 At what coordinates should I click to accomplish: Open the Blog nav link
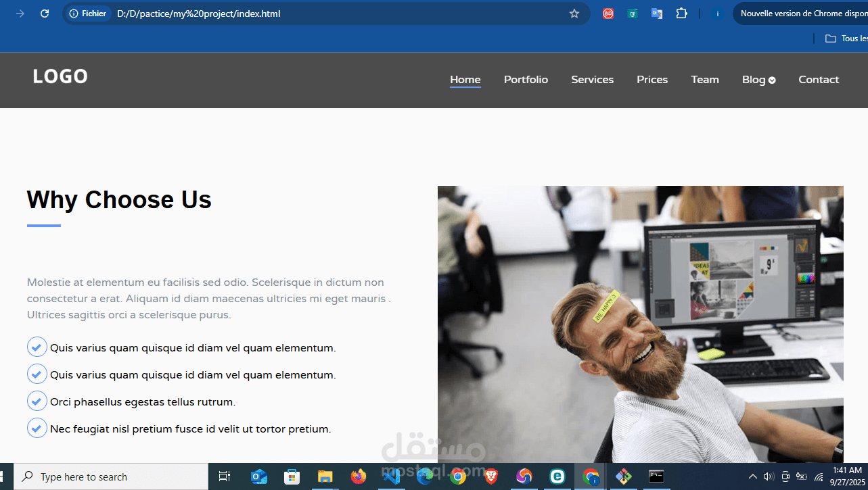coord(754,80)
